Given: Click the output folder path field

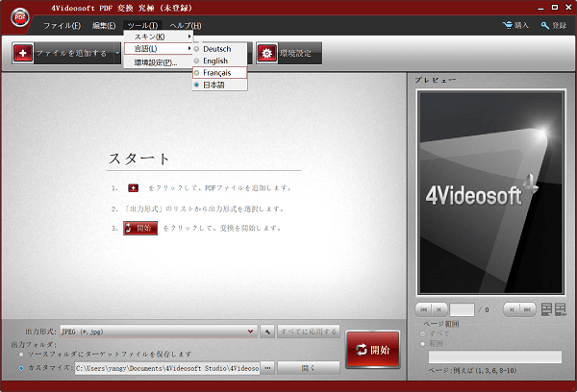Looking at the screenshot, I should coord(166,367).
